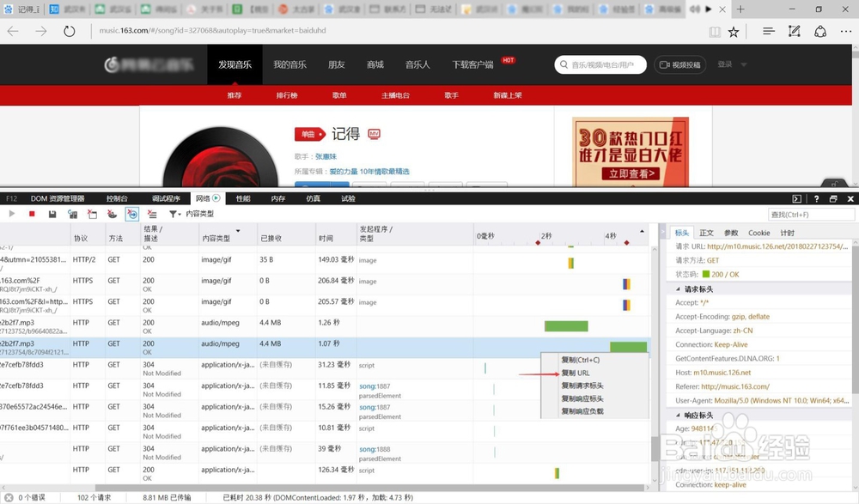Image resolution: width=859 pixels, height=504 pixels.
Task: Click the red diamond marker after 4秒
Action: (627, 243)
